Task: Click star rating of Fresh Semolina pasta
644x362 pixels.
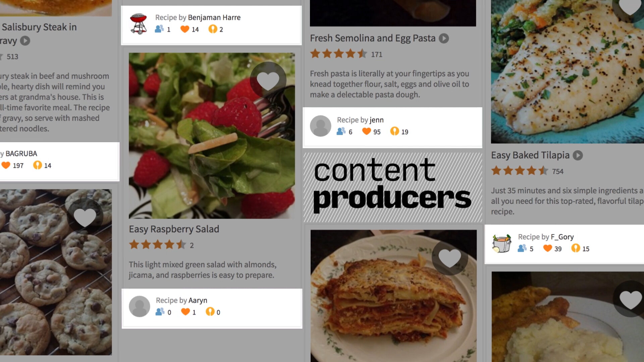Action: coord(339,54)
